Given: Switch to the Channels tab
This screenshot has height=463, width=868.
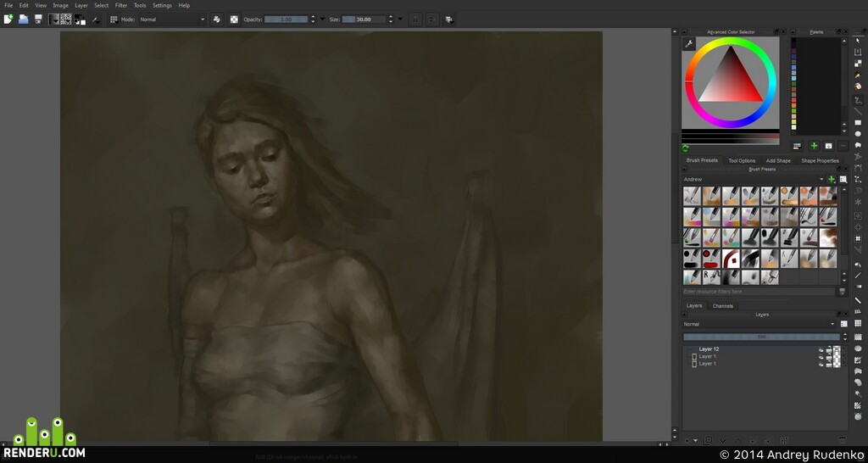Looking at the screenshot, I should click(722, 306).
